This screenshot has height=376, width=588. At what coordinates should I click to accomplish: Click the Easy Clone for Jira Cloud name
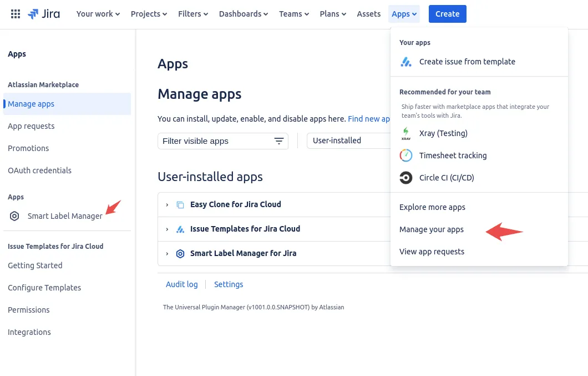(x=236, y=204)
